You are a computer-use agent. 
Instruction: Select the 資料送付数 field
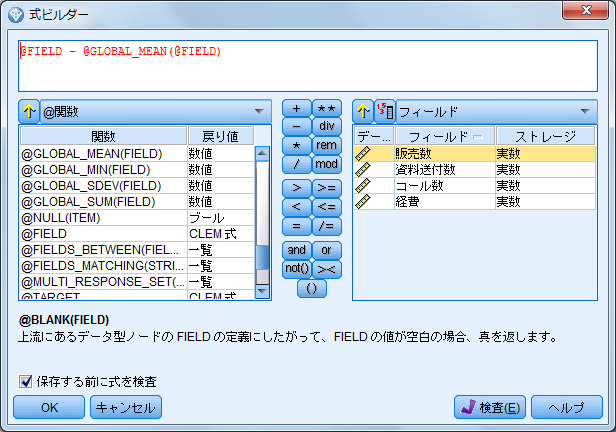coord(475,170)
